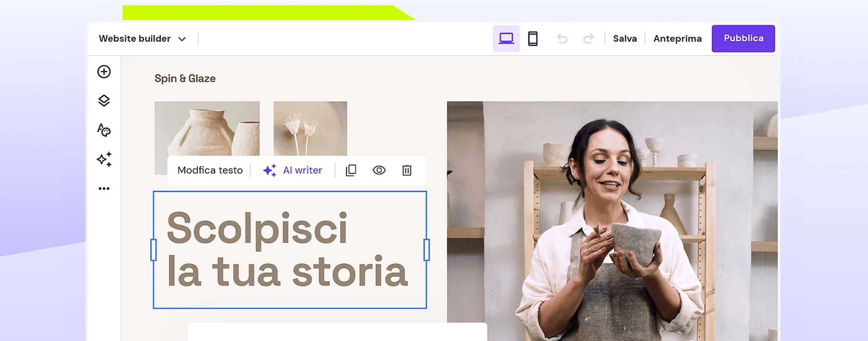Click the left resize handle of text box
The width and height of the screenshot is (868, 341).
[154, 250]
